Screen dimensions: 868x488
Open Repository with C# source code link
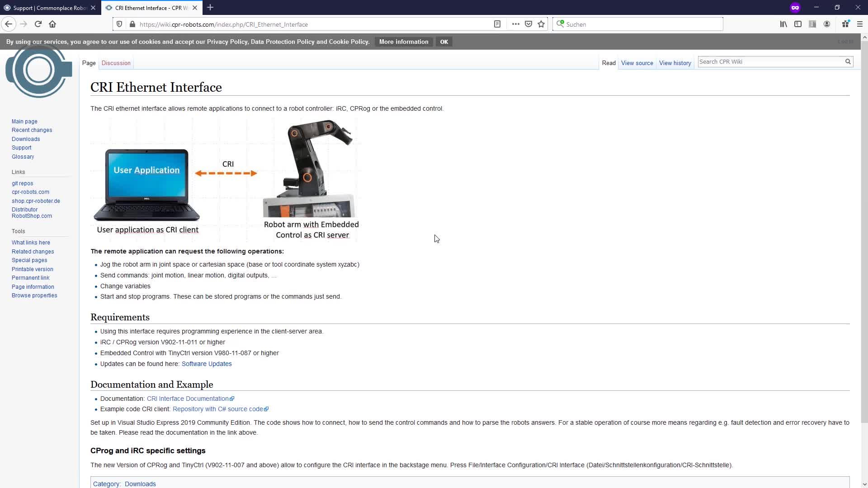coord(221,409)
